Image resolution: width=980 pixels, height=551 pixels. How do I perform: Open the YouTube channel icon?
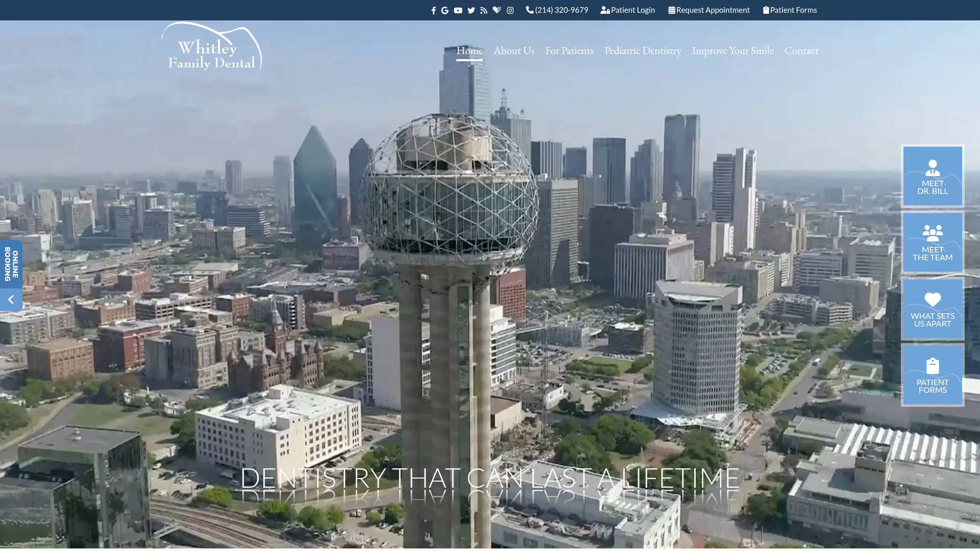[x=458, y=10]
